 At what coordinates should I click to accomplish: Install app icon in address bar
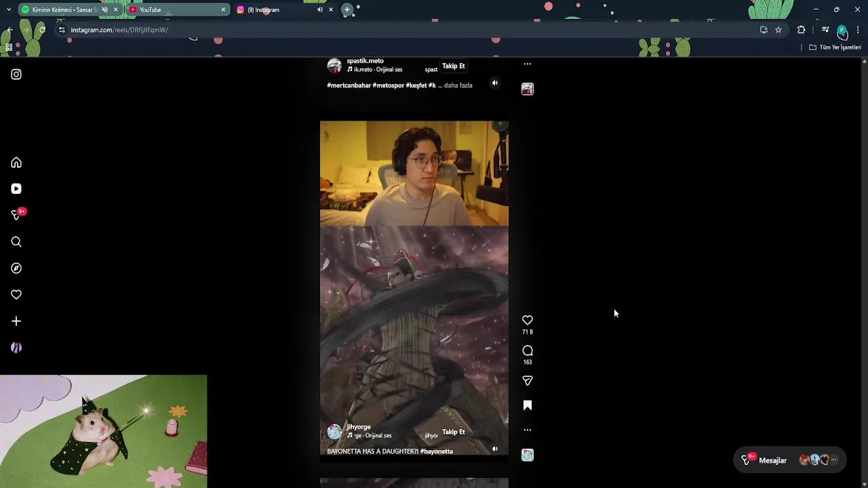(x=764, y=30)
